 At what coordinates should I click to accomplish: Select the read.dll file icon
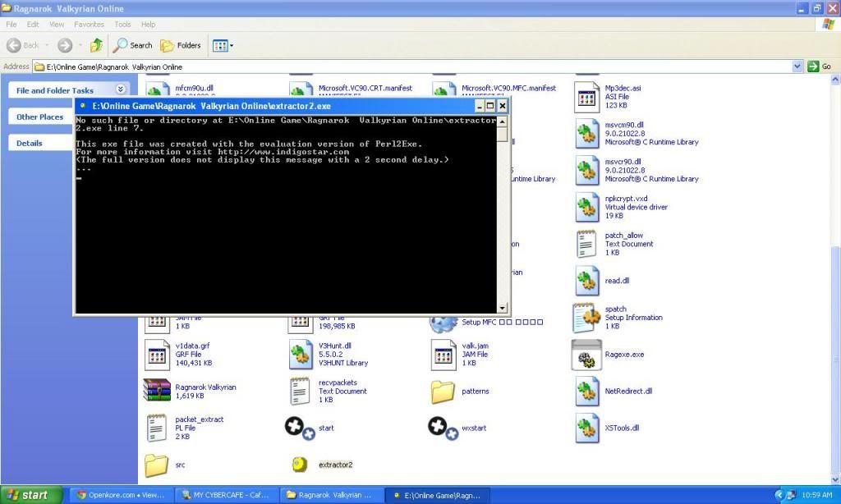pos(586,281)
